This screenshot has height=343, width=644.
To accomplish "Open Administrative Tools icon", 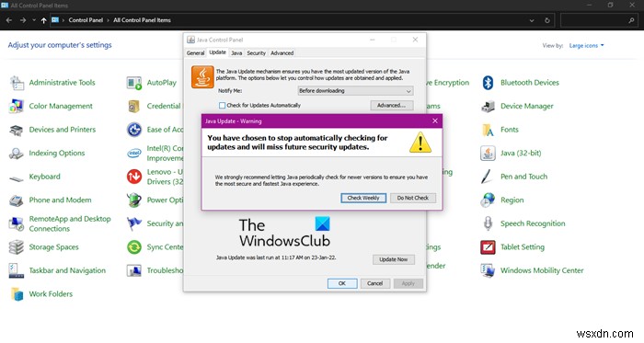I will (x=17, y=83).
